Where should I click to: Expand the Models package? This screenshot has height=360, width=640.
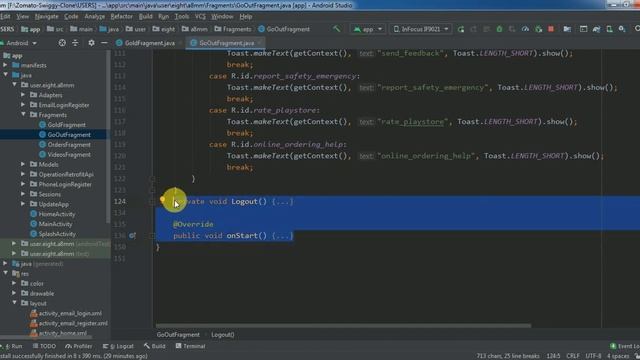23,164
